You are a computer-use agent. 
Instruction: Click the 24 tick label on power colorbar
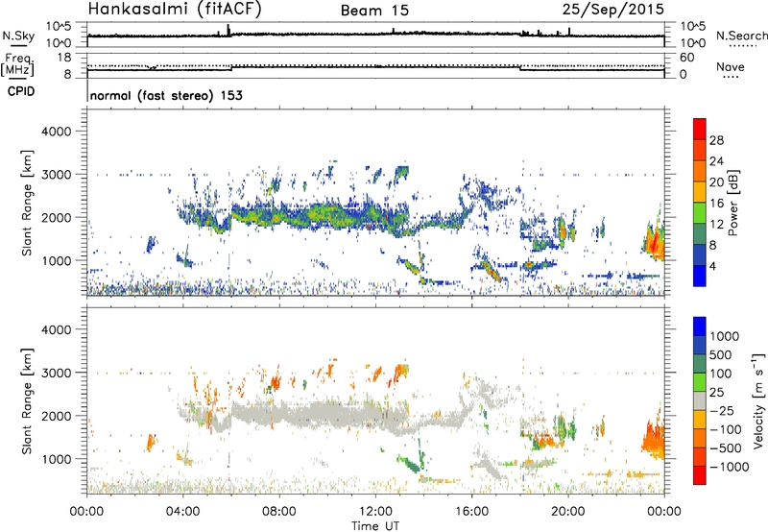[716, 161]
